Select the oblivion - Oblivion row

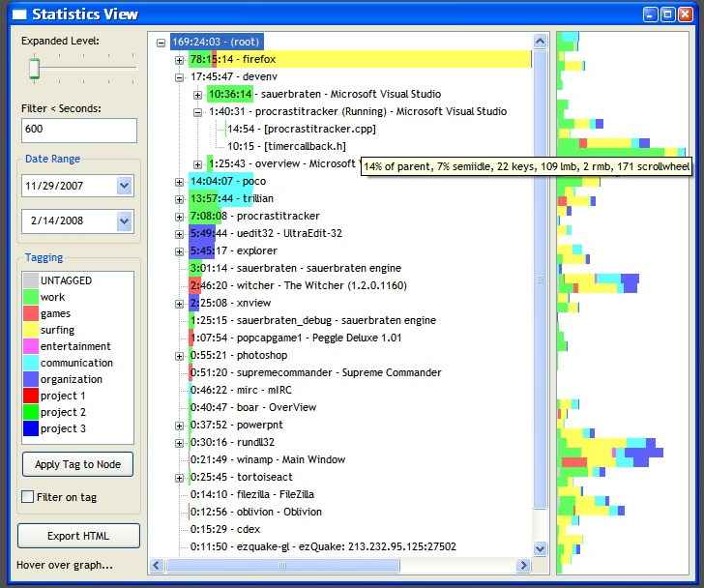pyautogui.click(x=256, y=513)
